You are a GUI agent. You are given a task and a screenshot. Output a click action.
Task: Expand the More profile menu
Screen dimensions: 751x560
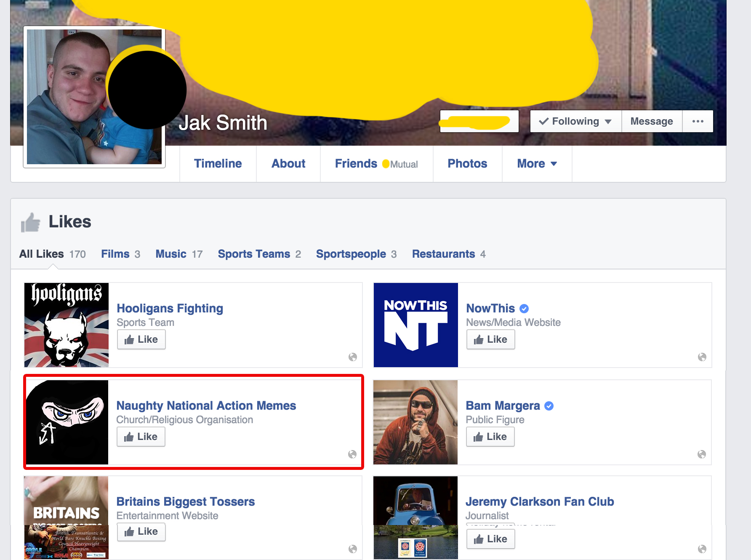pyautogui.click(x=537, y=164)
